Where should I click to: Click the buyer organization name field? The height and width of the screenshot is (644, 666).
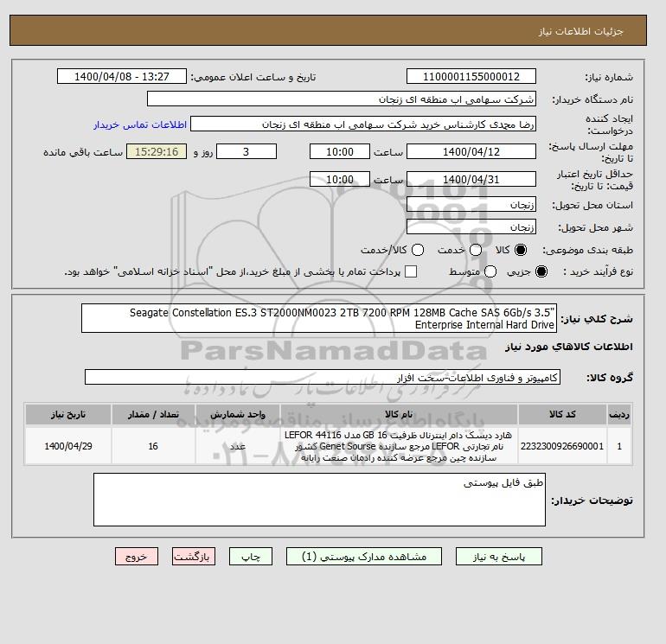pyautogui.click(x=342, y=99)
